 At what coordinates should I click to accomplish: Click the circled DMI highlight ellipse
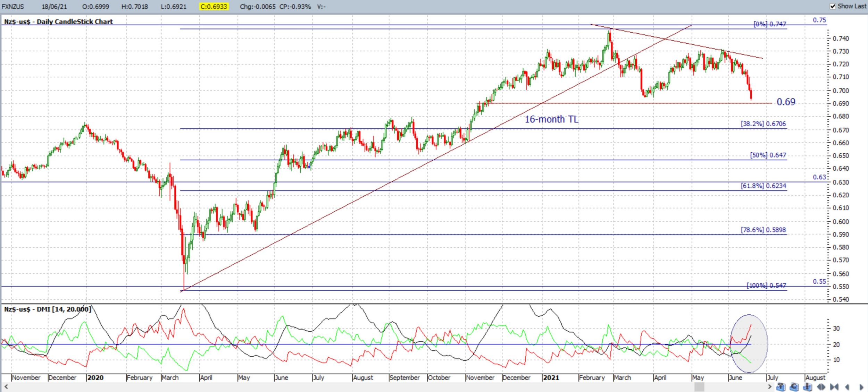pyautogui.click(x=749, y=344)
